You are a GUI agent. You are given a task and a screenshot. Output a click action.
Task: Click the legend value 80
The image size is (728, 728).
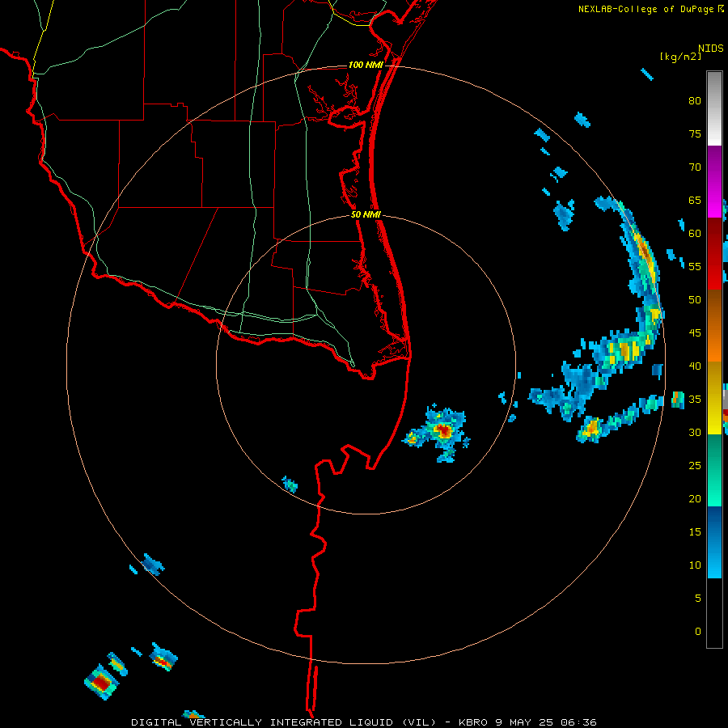click(x=695, y=101)
